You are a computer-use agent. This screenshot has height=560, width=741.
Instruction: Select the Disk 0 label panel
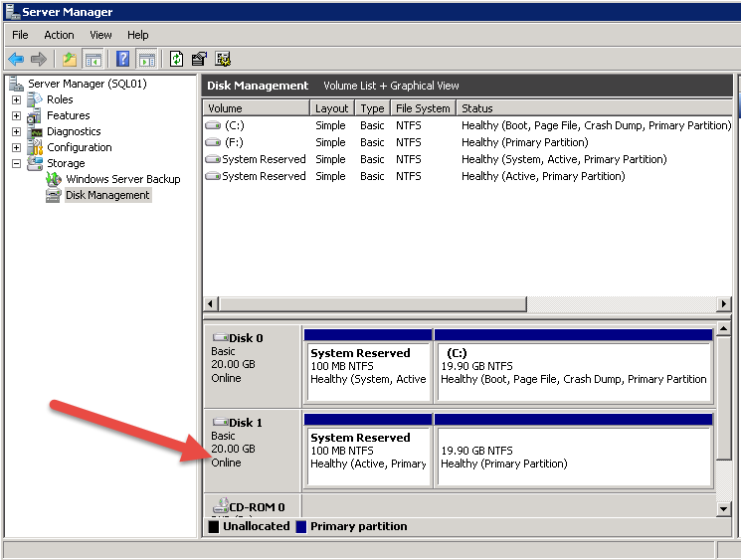(253, 366)
